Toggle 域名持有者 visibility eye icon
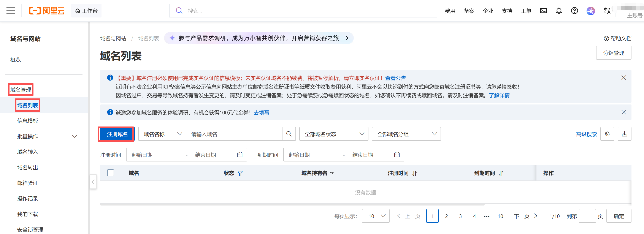Screen dimensions: 644x234 click(332, 173)
